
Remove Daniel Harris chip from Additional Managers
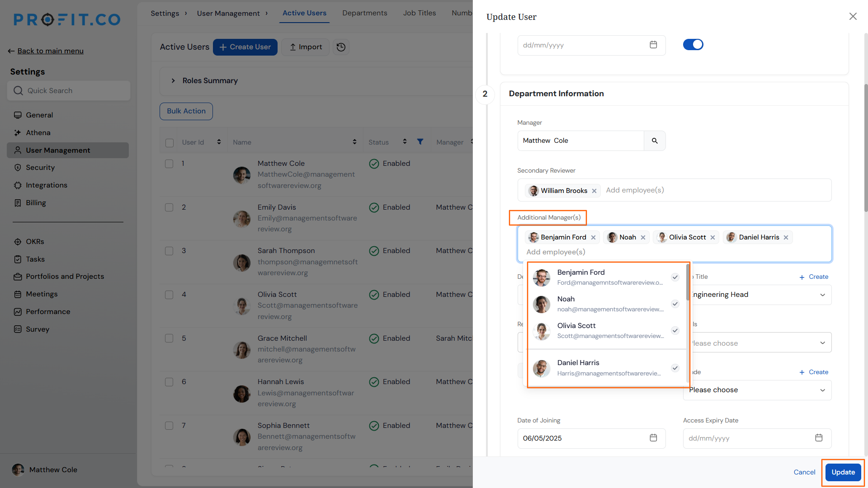coord(786,238)
